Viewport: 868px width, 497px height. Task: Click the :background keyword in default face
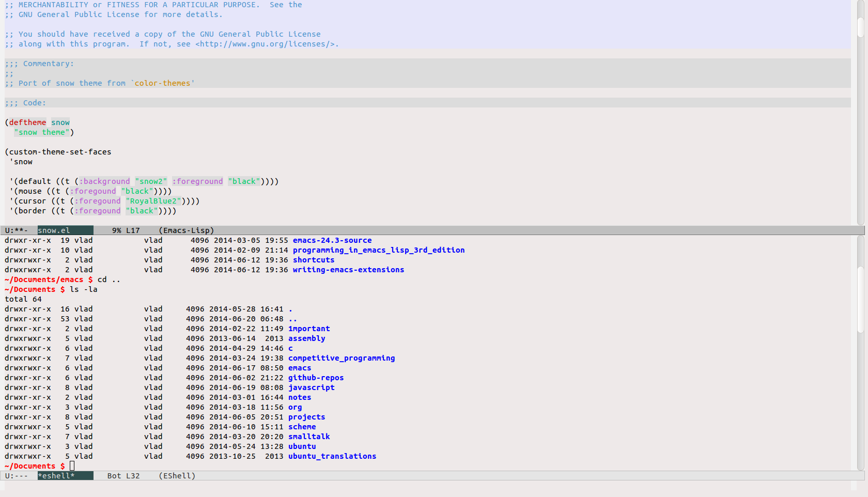click(104, 181)
